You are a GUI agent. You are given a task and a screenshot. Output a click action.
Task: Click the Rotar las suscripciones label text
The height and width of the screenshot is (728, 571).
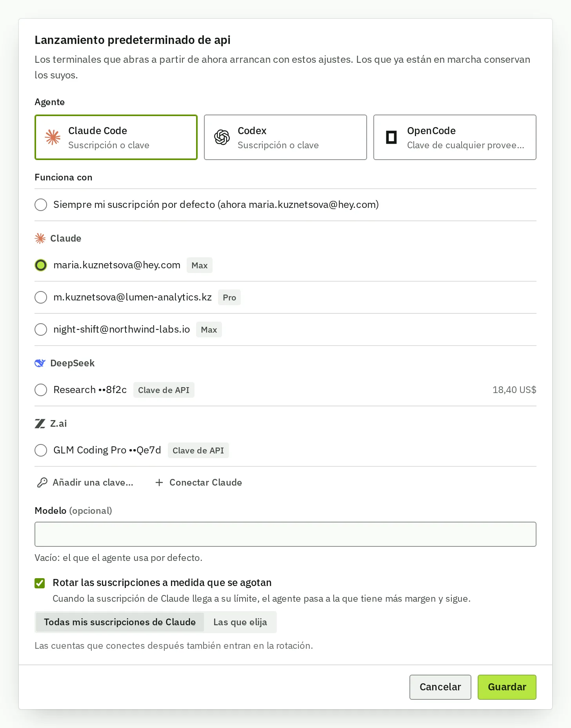162,583
